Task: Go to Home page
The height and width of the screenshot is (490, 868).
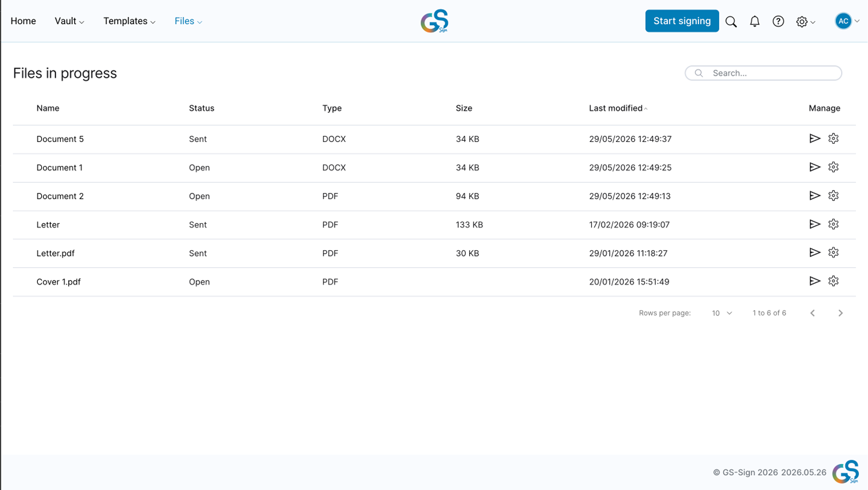Action: tap(23, 21)
